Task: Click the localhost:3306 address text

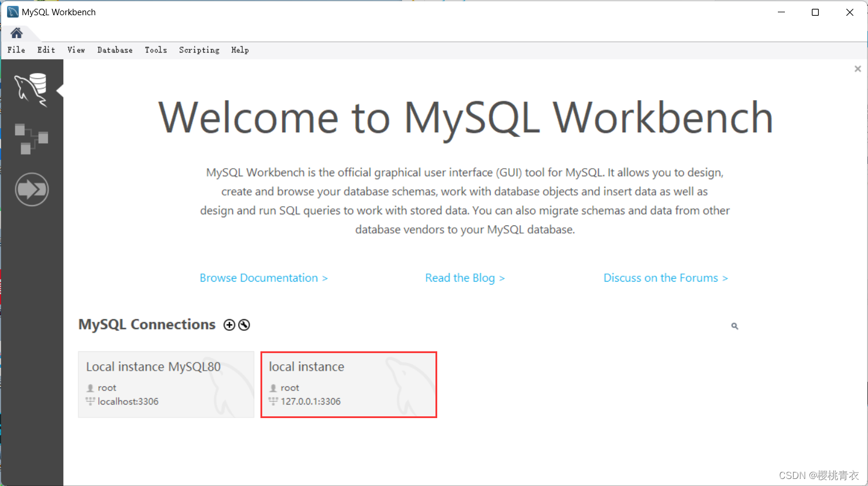Action: click(128, 402)
